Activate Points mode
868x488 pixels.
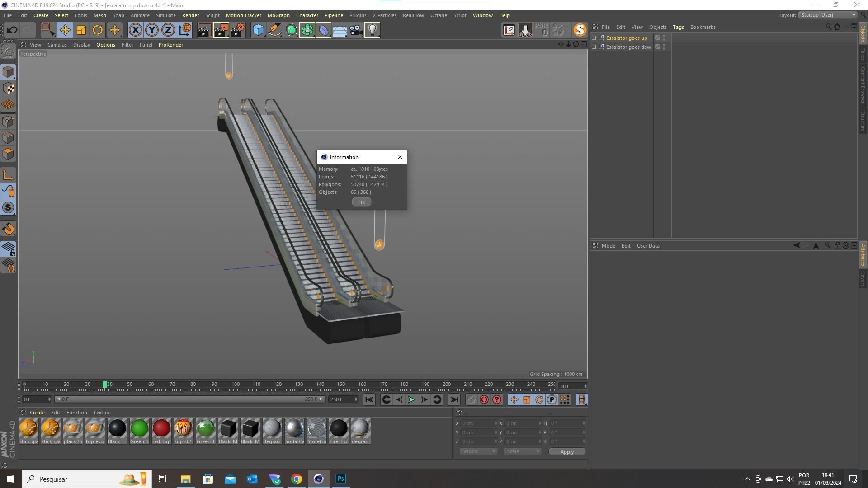(x=8, y=122)
